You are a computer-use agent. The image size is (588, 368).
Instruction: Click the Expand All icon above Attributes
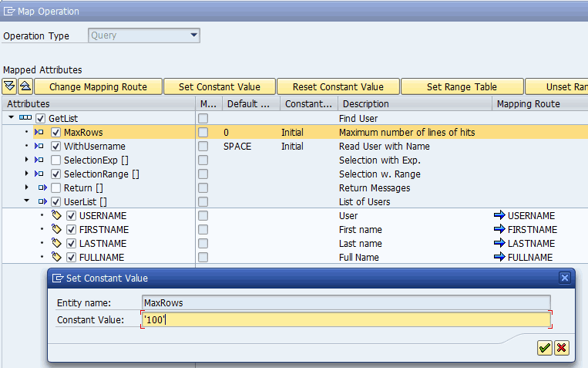pyautogui.click(x=9, y=86)
